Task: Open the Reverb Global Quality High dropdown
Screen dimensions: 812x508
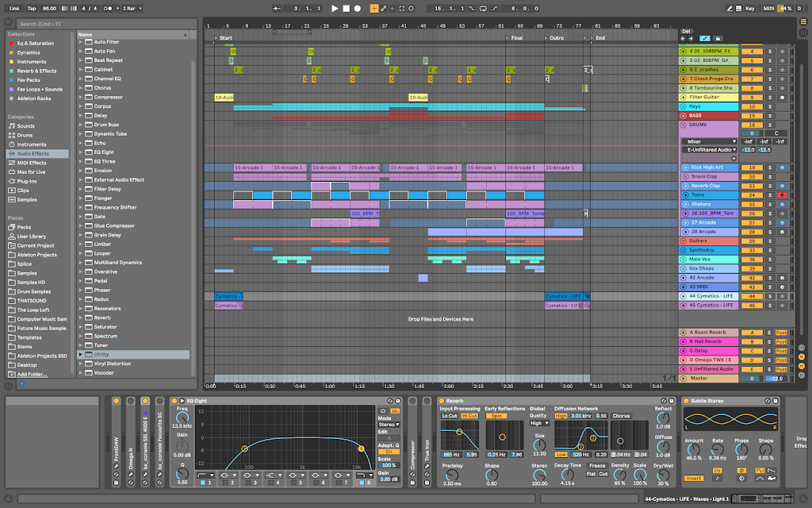Action: [539, 423]
